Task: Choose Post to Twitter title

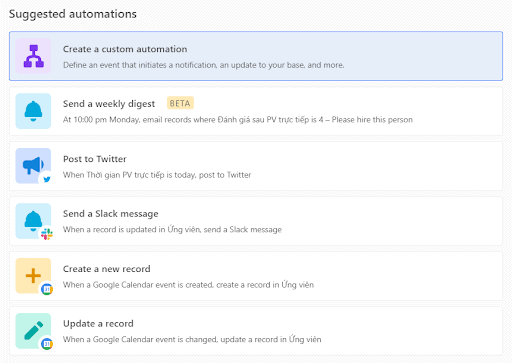Action: click(95, 159)
